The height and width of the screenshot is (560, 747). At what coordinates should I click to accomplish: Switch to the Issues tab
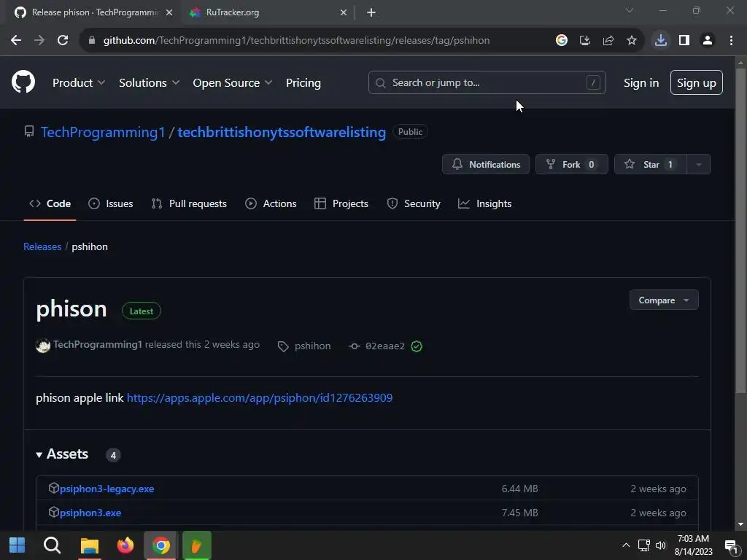(111, 204)
